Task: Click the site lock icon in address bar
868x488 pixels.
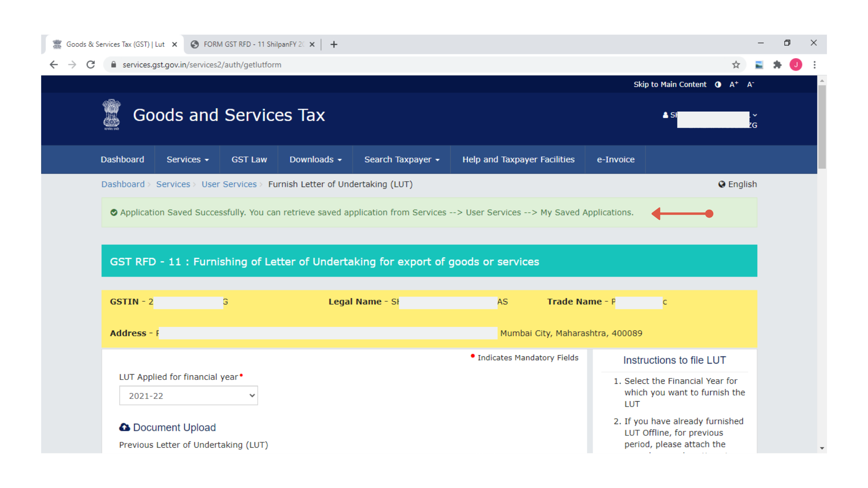Action: pos(114,65)
